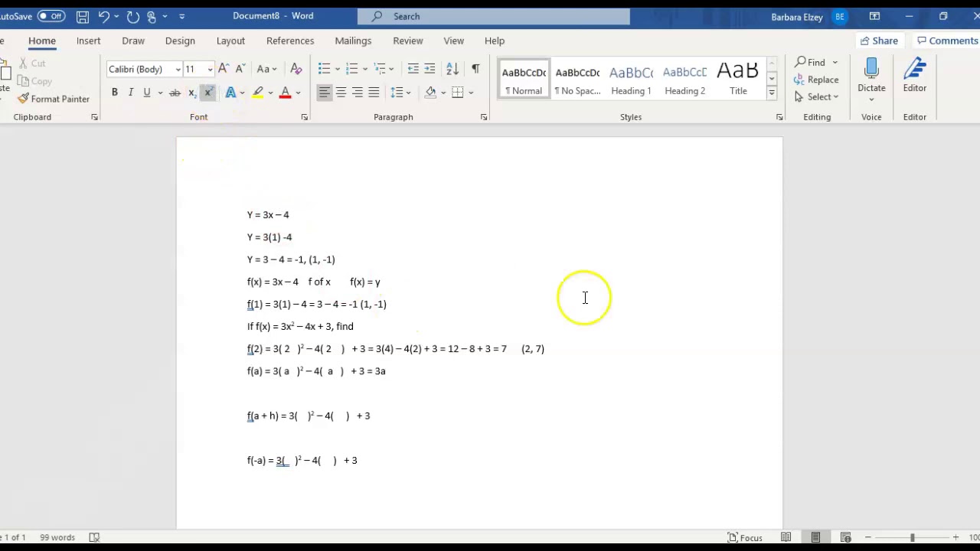Toggle Show/Hide paragraph marks
The image size is (980, 551).
(x=475, y=69)
